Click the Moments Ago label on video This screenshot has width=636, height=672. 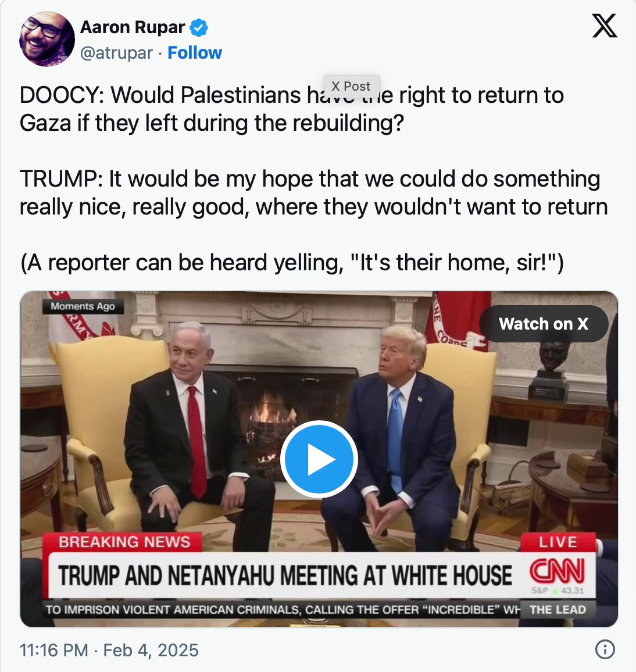(83, 306)
